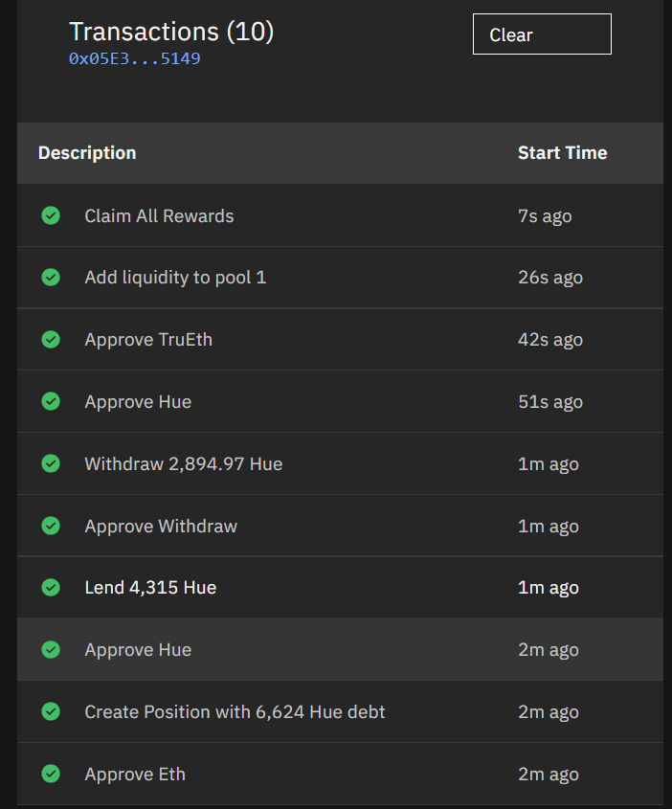This screenshot has height=809, width=672.
Task: Open the Withdraw 2,894.97 Hue transaction
Action: [x=340, y=463]
